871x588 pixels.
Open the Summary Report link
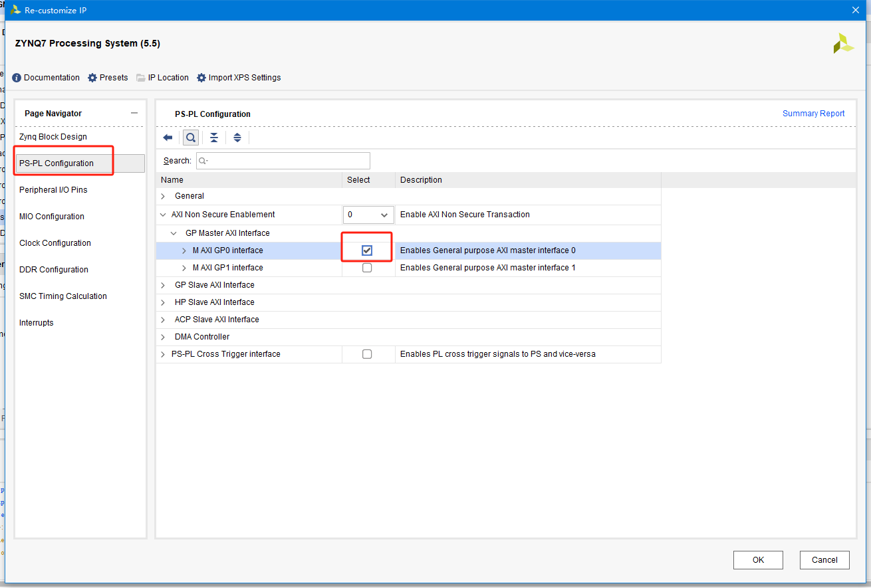click(x=813, y=114)
